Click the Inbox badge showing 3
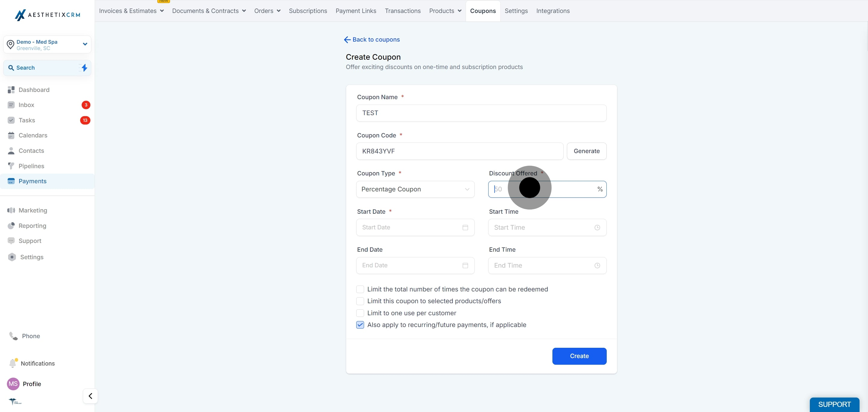The image size is (868, 412). [86, 105]
